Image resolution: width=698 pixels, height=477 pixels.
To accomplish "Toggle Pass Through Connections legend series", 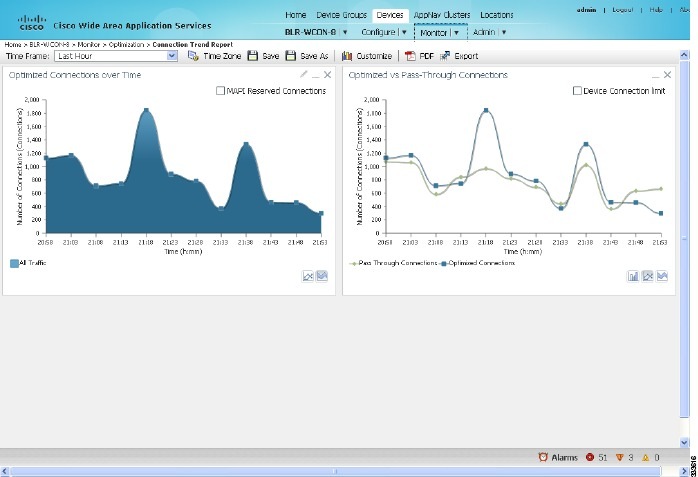I will tap(394, 263).
